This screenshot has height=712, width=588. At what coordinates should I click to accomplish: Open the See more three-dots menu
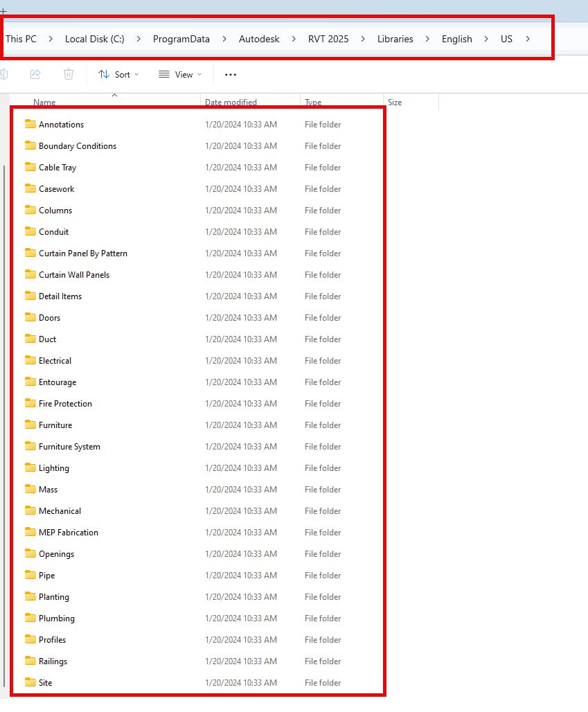pos(231,75)
